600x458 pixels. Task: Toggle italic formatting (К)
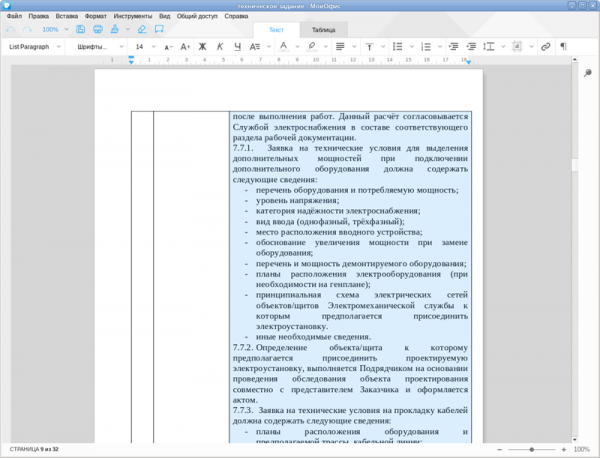[218, 47]
